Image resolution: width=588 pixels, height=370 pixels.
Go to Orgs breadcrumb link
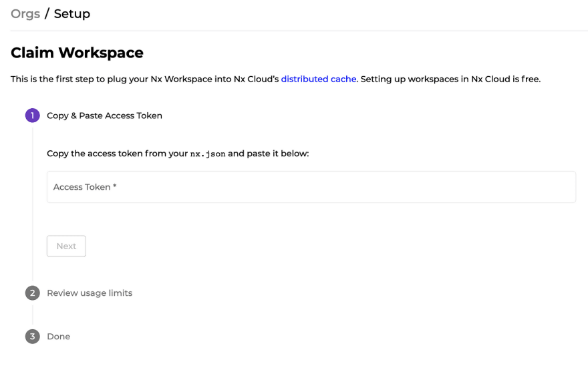(x=25, y=14)
